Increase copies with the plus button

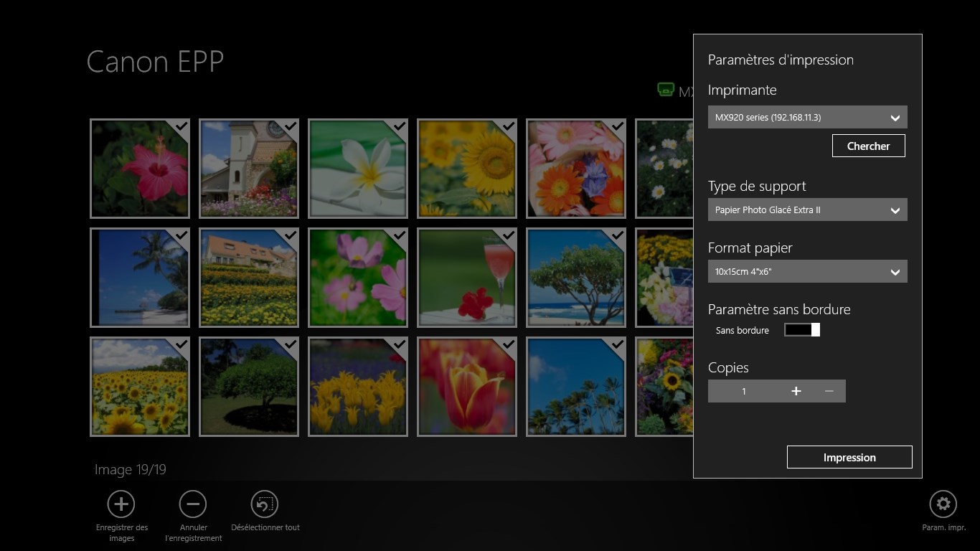(x=796, y=391)
